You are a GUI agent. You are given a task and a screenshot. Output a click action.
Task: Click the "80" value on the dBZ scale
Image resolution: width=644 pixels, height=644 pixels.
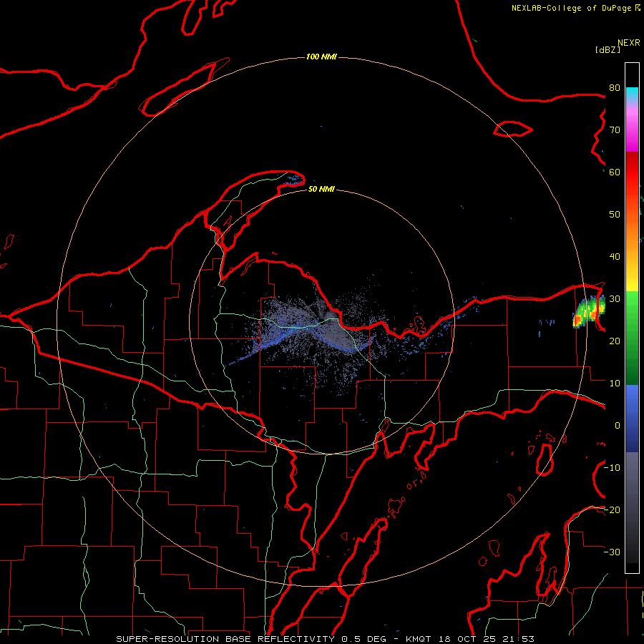click(x=615, y=88)
